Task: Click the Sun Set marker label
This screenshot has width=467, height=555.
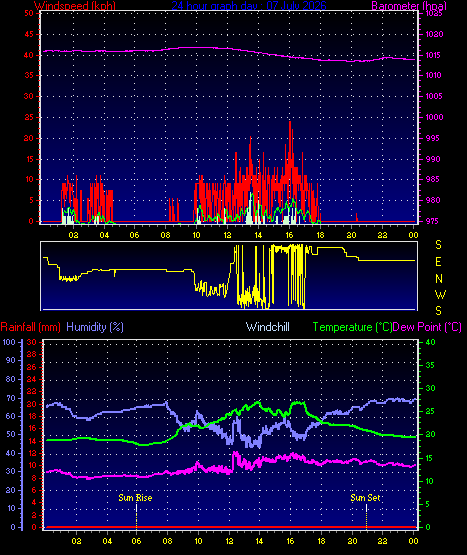Action: click(x=365, y=498)
